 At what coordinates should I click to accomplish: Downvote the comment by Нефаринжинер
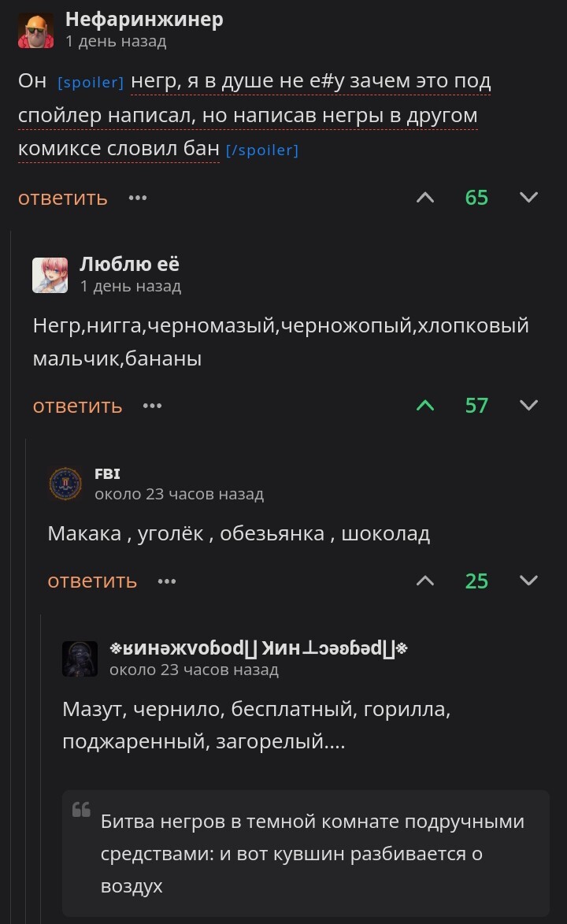coord(529,197)
